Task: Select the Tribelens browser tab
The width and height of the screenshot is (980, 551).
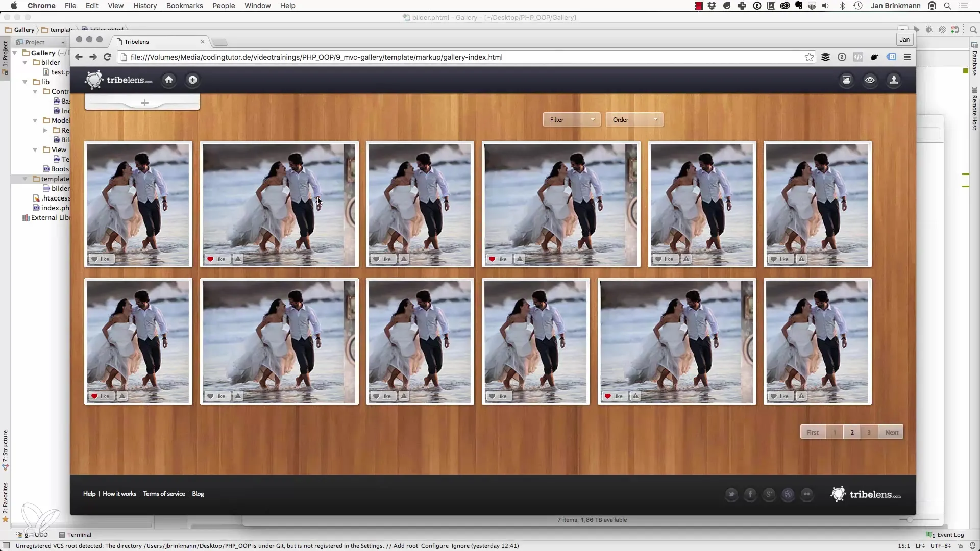Action: click(160, 42)
